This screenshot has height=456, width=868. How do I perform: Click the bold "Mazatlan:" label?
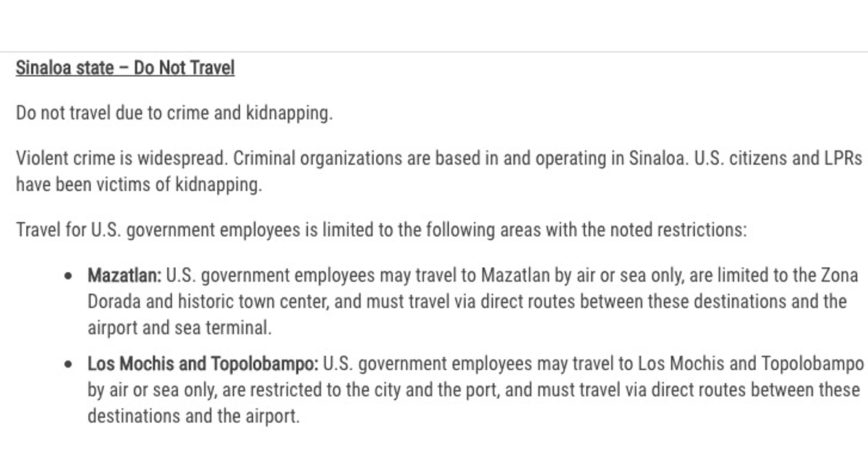pos(125,276)
